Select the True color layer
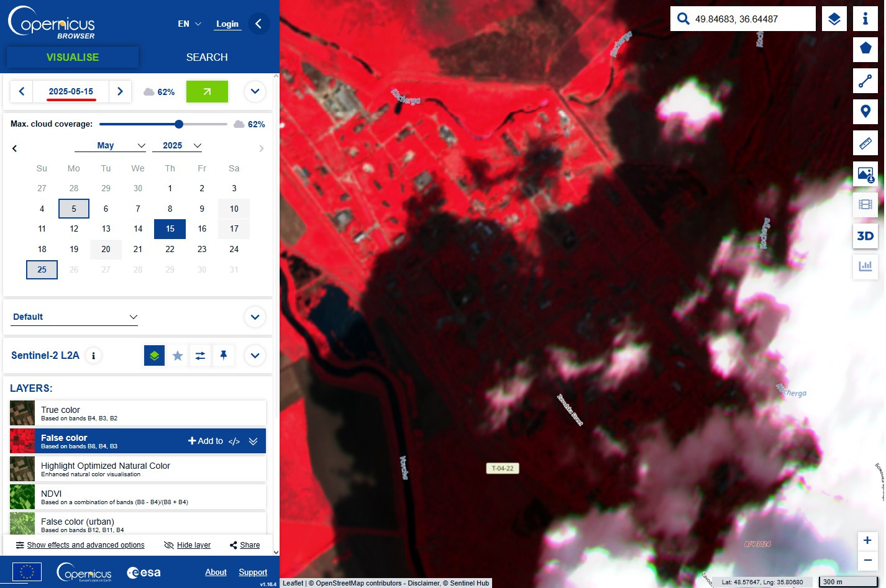886x588 pixels. pyautogui.click(x=138, y=413)
